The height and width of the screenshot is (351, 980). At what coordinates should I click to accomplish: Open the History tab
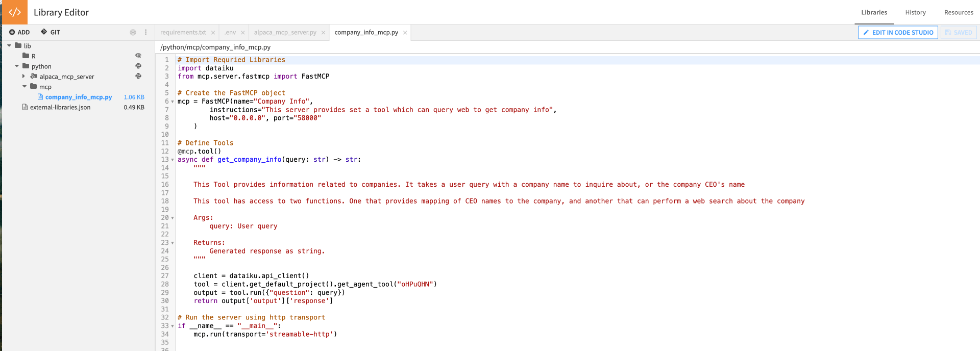pos(916,12)
